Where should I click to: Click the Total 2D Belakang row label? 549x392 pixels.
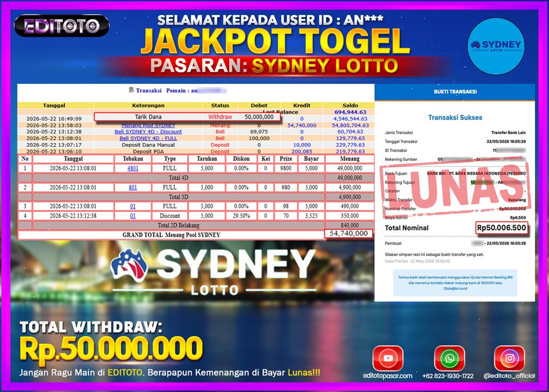tap(179, 225)
